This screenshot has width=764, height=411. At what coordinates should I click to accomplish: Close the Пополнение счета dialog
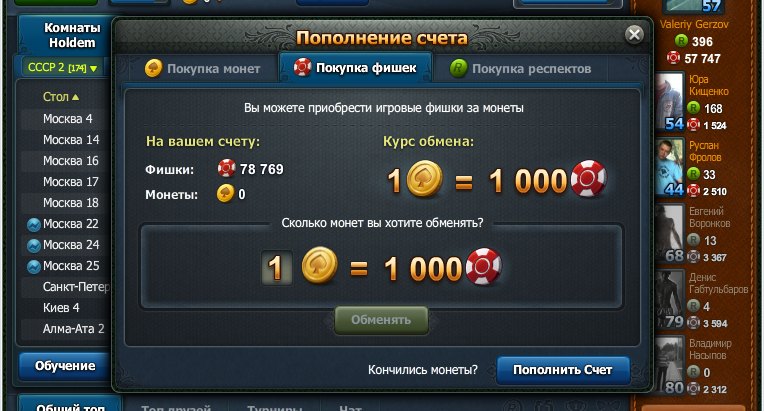[634, 35]
